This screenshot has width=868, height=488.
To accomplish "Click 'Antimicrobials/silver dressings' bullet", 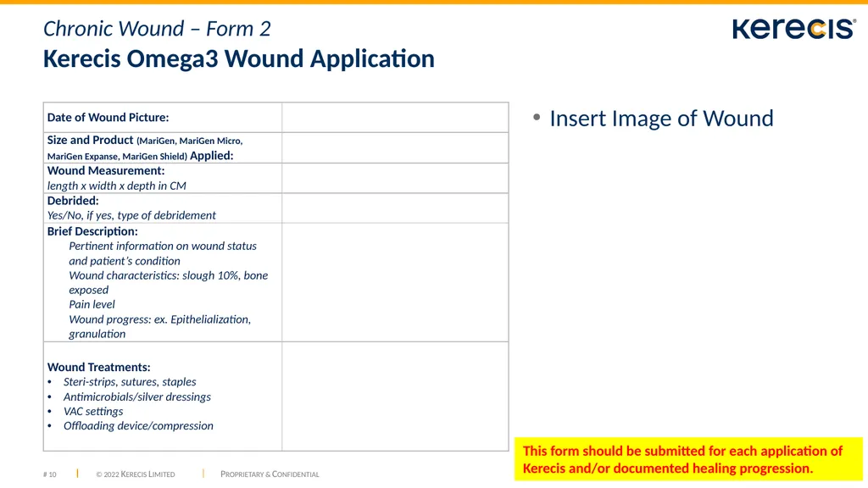I will click(137, 396).
